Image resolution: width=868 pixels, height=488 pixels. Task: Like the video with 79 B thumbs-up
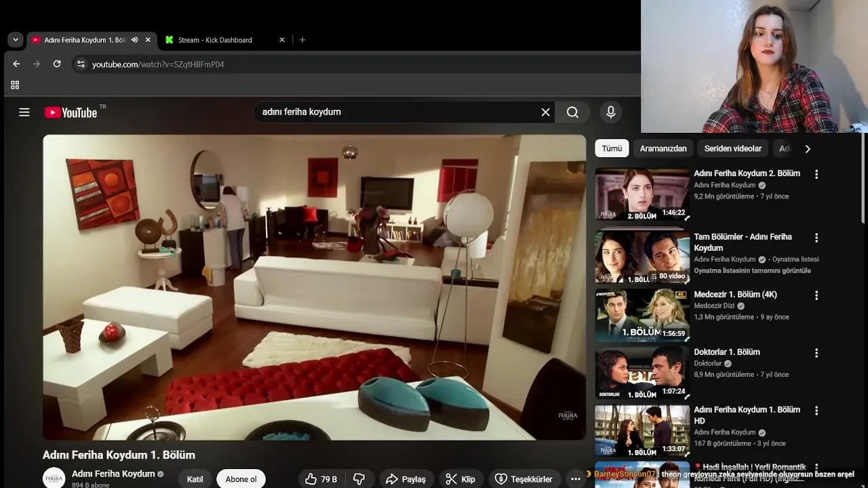pos(321,479)
